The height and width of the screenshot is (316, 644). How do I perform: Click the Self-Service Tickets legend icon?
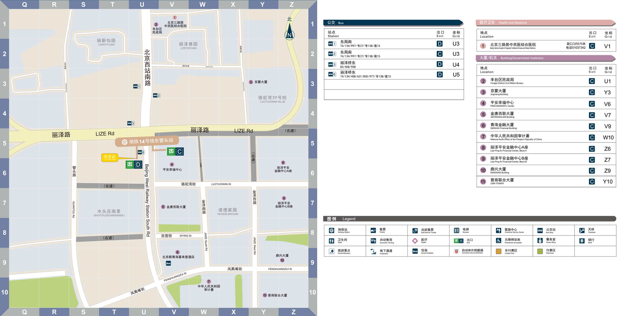[x=415, y=230]
